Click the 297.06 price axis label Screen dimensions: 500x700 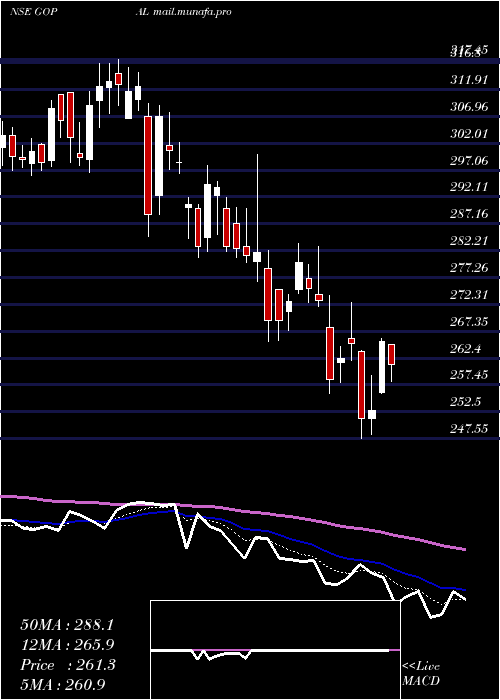(x=469, y=161)
